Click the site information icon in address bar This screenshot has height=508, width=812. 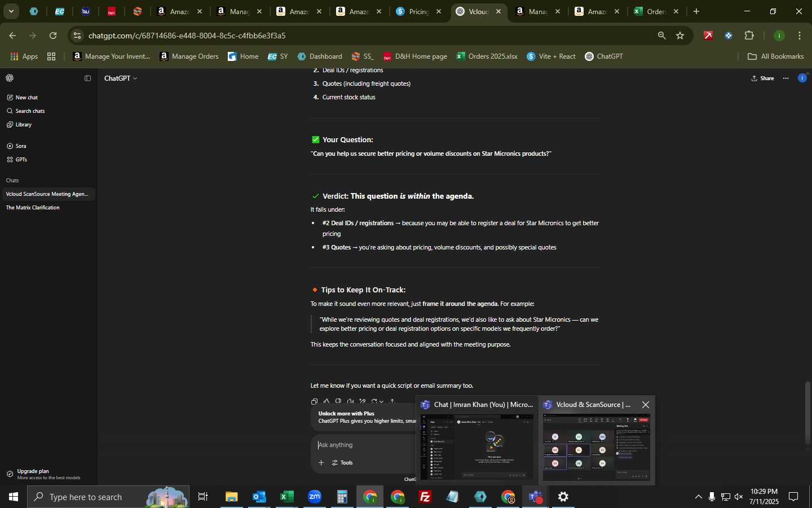point(77,36)
